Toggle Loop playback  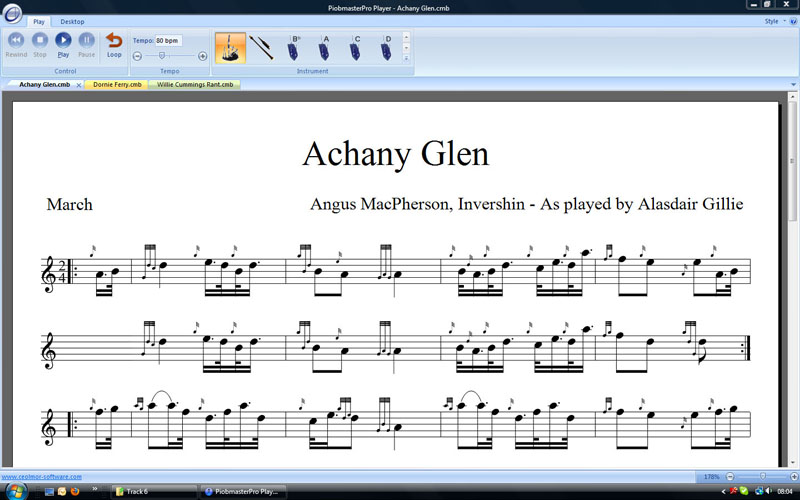pyautogui.click(x=114, y=43)
